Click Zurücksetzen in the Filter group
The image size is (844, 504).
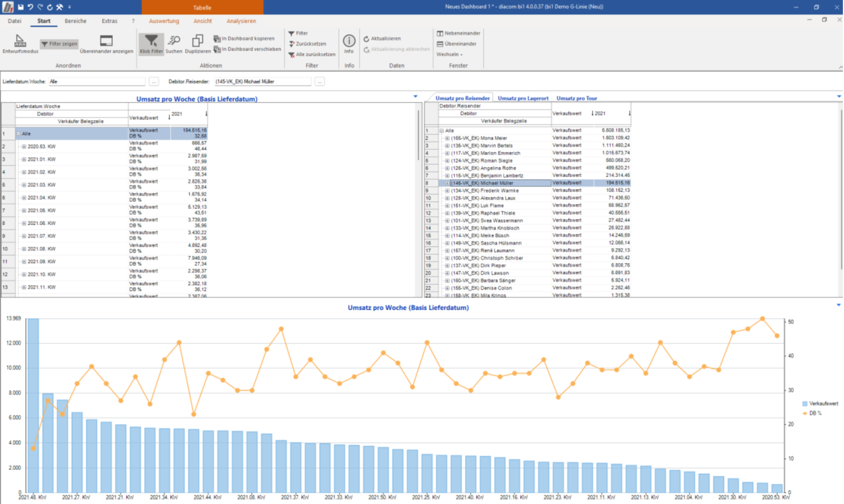pyautogui.click(x=307, y=44)
